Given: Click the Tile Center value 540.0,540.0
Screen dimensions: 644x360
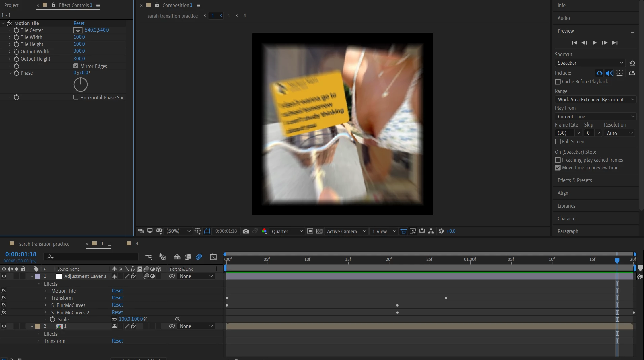Looking at the screenshot, I should 97,30.
